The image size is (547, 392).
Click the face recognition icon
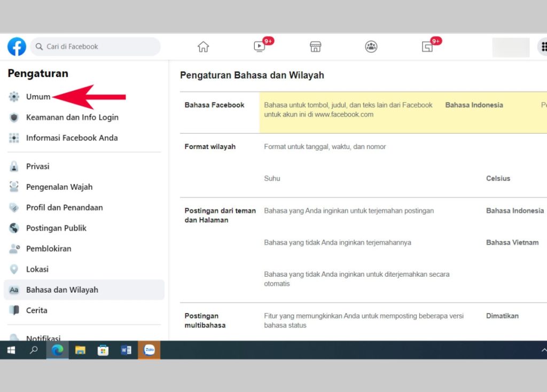click(14, 187)
